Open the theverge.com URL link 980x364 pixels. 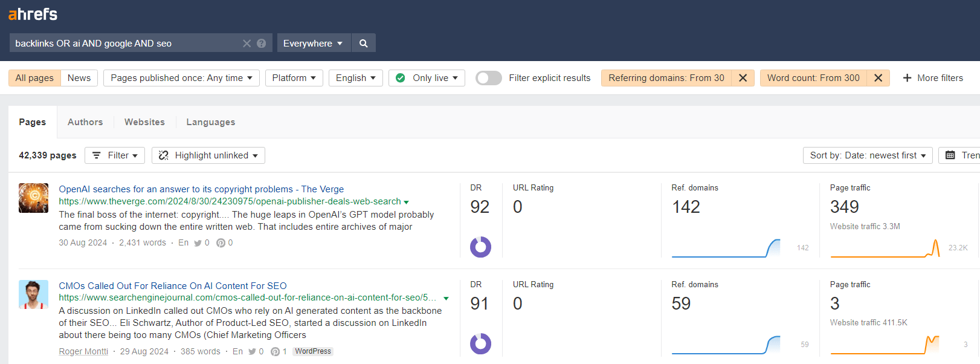pos(230,201)
